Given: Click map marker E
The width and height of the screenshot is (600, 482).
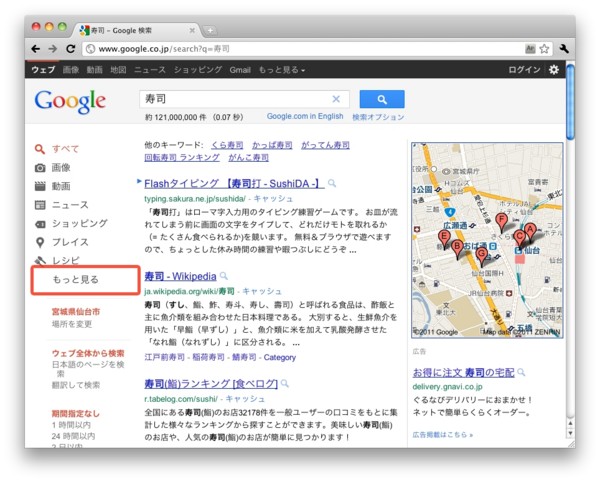Looking at the screenshot, I should (x=444, y=239).
